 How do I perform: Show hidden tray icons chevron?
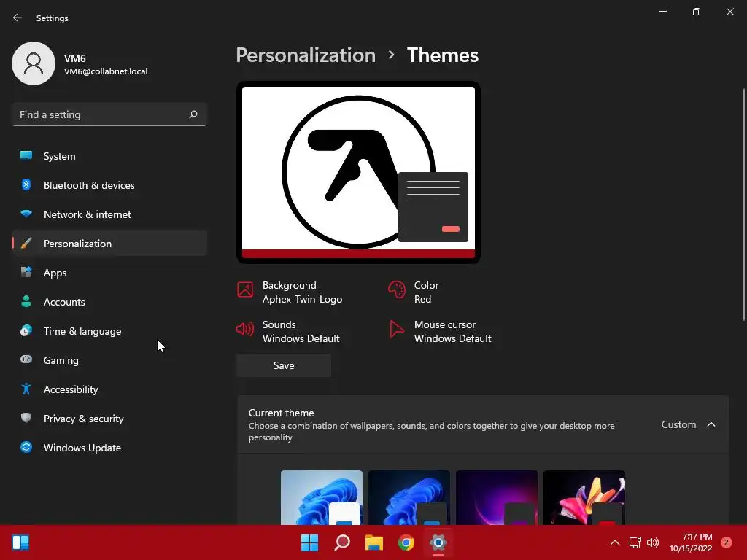[x=615, y=542]
